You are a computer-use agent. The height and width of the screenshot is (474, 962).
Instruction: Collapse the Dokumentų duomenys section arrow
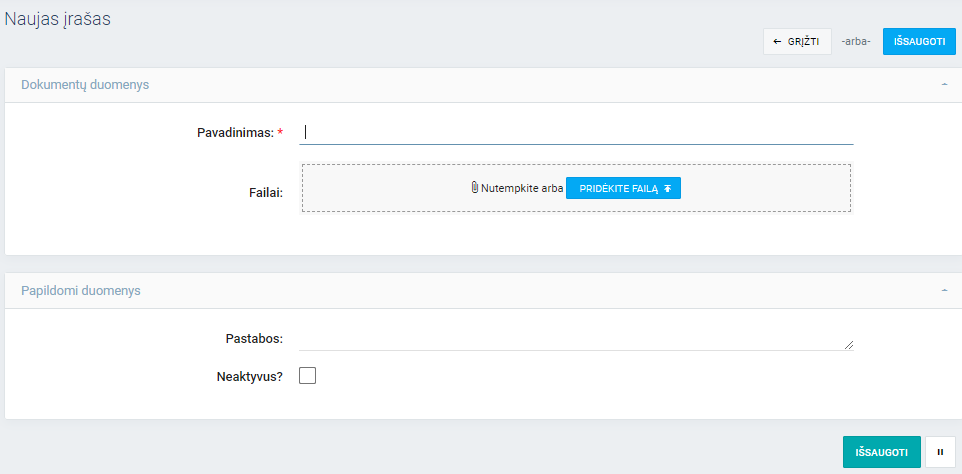coord(944,85)
